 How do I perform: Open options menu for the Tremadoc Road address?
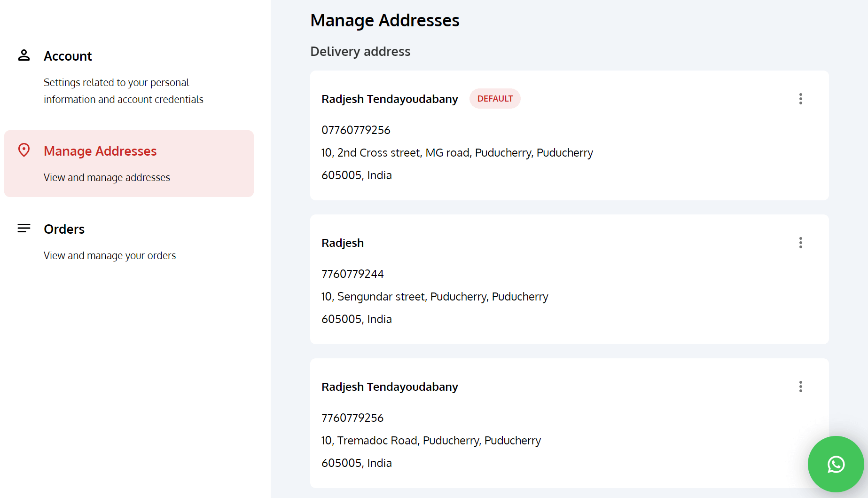pos(801,387)
